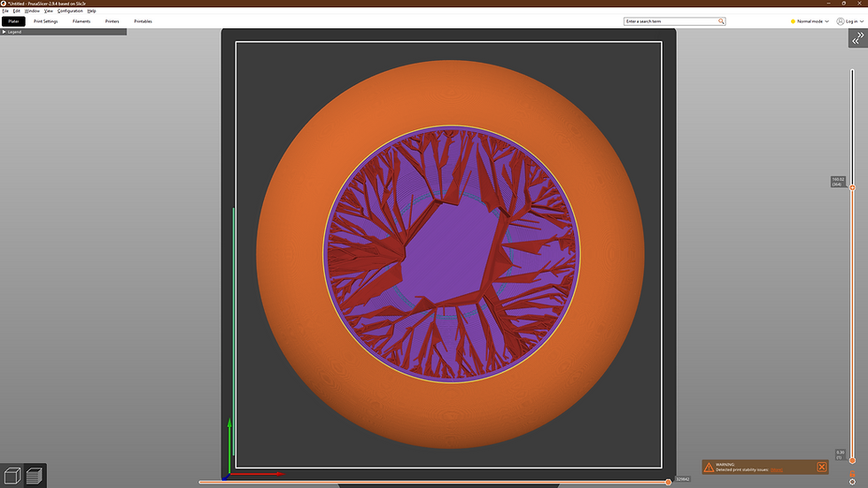This screenshot has height=488, width=868.
Task: Switch to the Plater tab
Action: tap(13, 21)
